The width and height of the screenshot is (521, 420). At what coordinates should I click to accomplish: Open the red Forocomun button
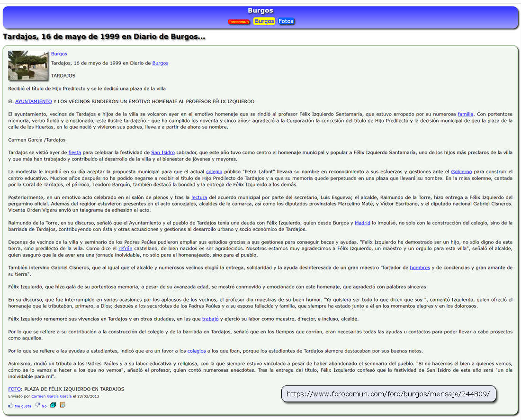(239, 22)
